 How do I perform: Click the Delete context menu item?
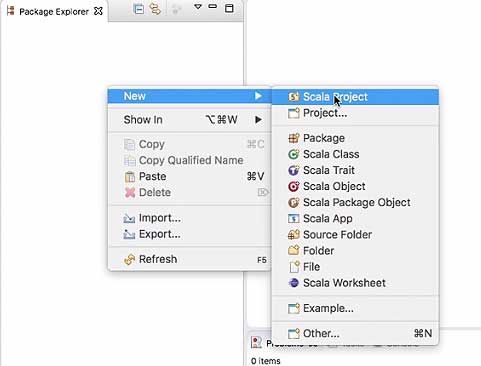click(x=189, y=192)
